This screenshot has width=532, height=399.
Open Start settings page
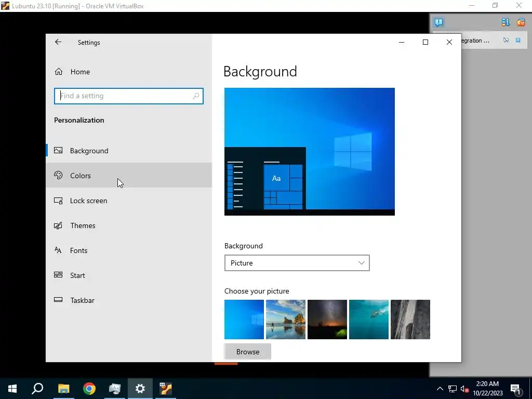click(x=129, y=275)
